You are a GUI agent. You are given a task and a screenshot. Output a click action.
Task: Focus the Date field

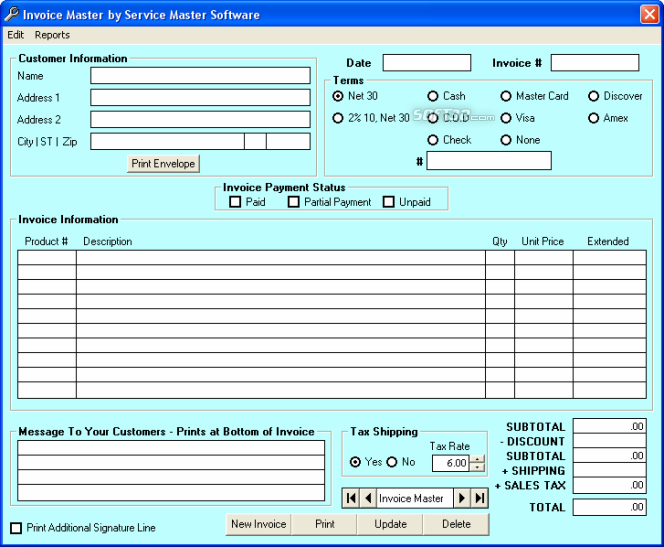[x=427, y=63]
